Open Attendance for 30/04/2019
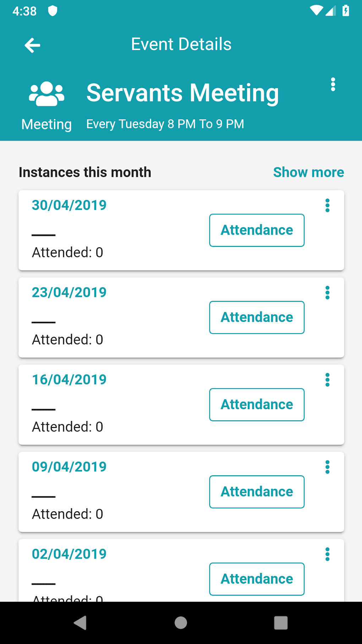Viewport: 362px width, 644px height. [257, 230]
